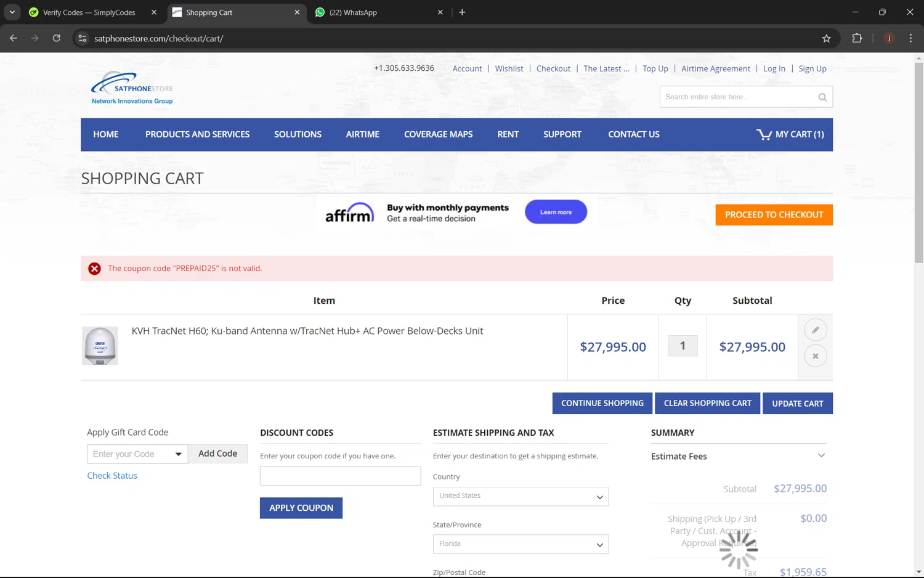Open SUPPORT menu item

coord(562,134)
